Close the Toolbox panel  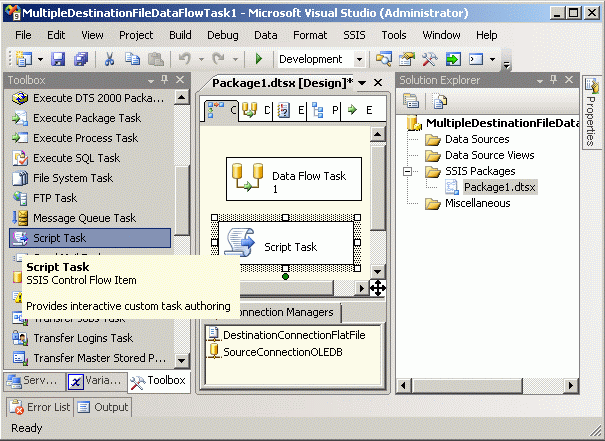(x=180, y=79)
